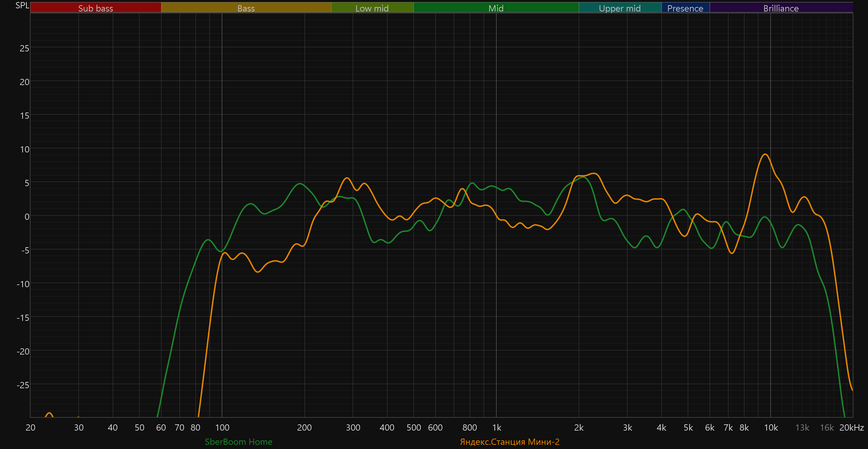The image size is (868, 449).
Task: Select the Presence band header
Action: pyautogui.click(x=685, y=8)
